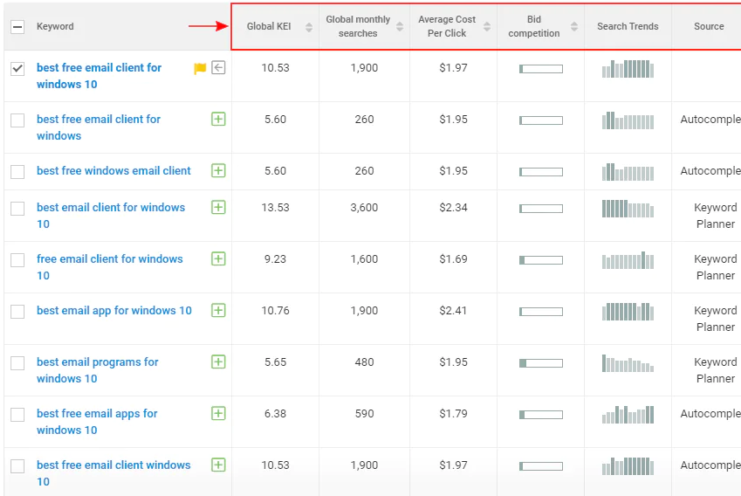Sort by Bid competition column arrows

click(x=574, y=27)
